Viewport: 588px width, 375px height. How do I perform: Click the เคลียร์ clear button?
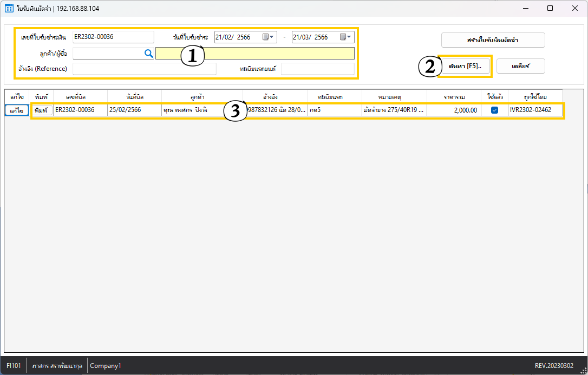click(x=520, y=66)
